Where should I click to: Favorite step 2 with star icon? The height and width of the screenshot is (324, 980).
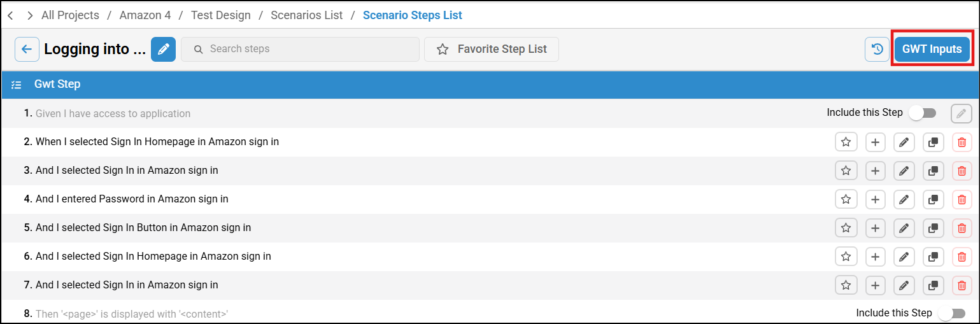tap(846, 142)
